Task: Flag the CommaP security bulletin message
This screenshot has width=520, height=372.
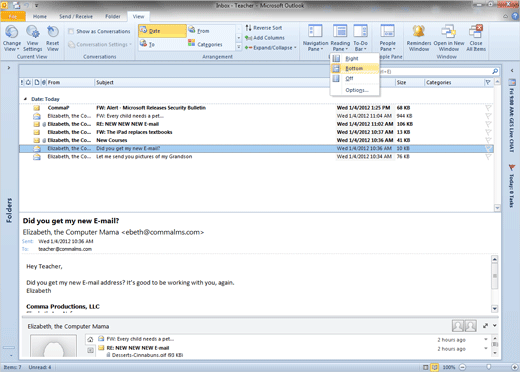Action: click(x=488, y=108)
